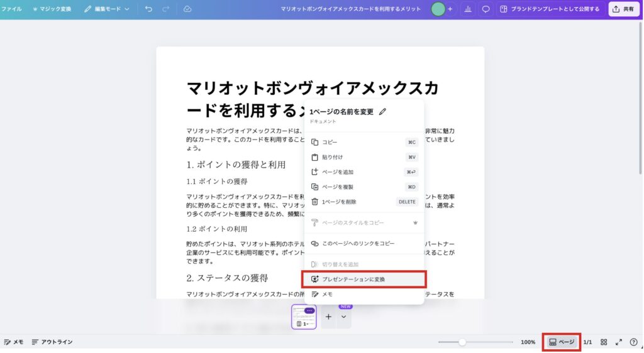The image size is (644, 353).
Task: Select 1ページを削除 menu entry
Action: tap(364, 202)
